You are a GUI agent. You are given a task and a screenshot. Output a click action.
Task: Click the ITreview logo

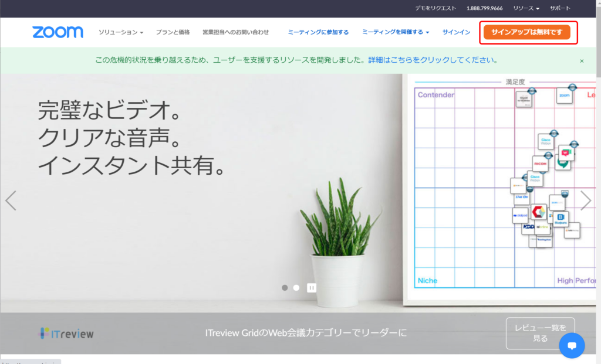[x=66, y=334]
